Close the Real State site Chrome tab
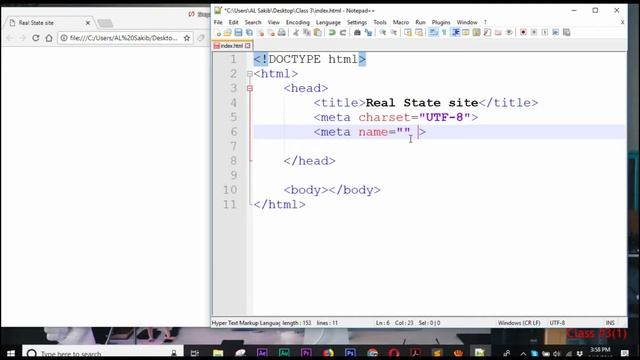This screenshot has width=640, height=360. coord(88,23)
